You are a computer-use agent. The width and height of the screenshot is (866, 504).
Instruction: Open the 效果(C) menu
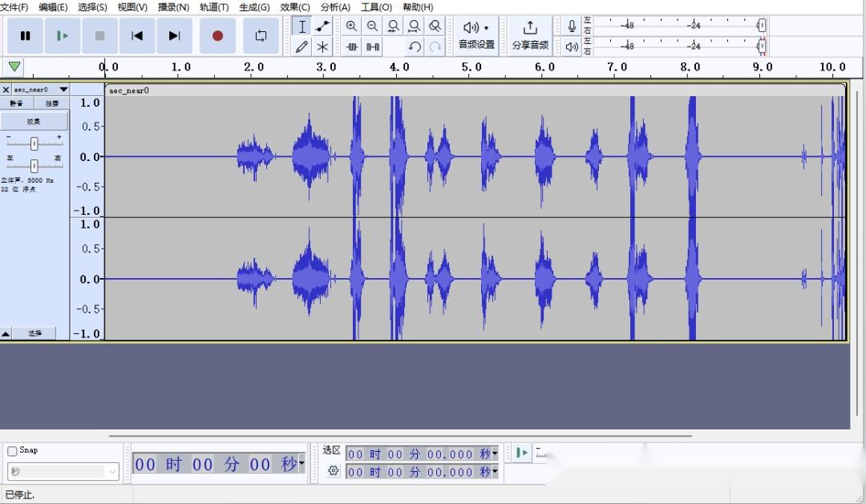click(x=295, y=7)
